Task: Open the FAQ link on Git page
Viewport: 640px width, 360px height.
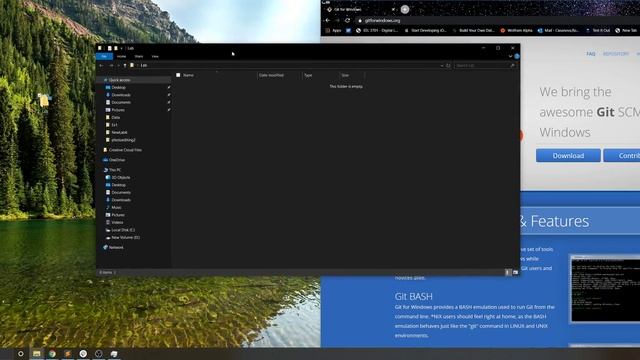Action: 591,54
